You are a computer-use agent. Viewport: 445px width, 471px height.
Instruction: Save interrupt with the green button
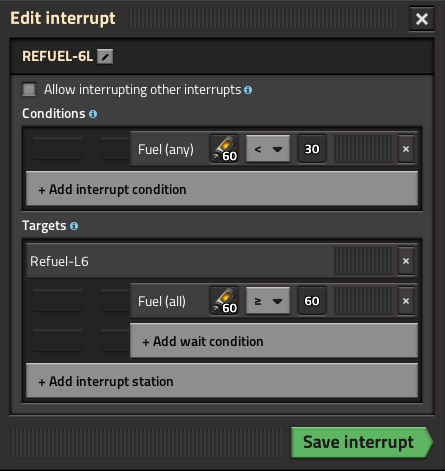pos(362,442)
